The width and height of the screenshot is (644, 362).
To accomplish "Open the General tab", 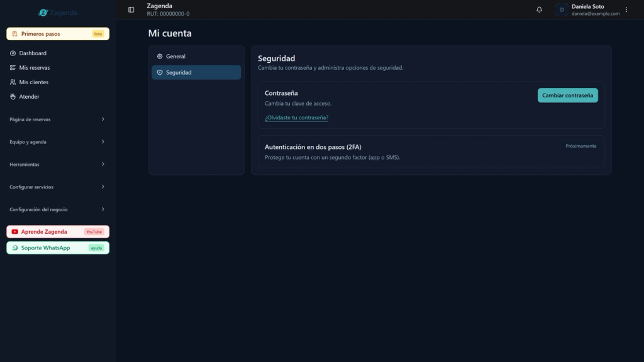I will 196,56.
